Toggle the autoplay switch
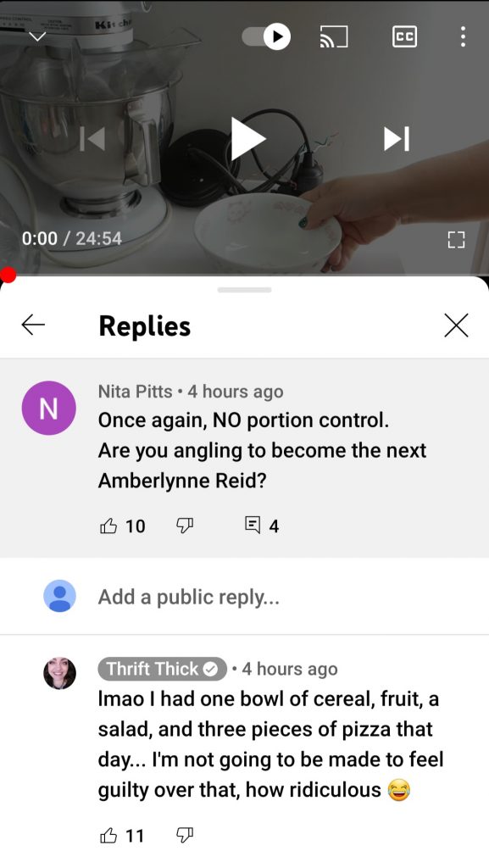Screen dimensions: 489x868 click(x=267, y=36)
